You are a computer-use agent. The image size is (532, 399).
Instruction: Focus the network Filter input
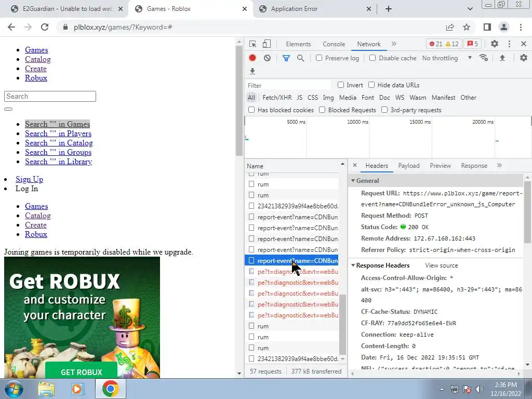click(288, 85)
